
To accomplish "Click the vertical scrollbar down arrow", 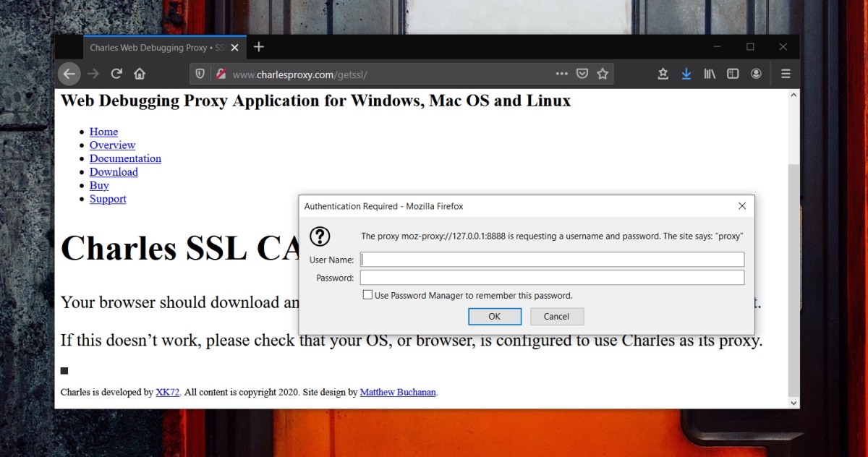I will (793, 402).
